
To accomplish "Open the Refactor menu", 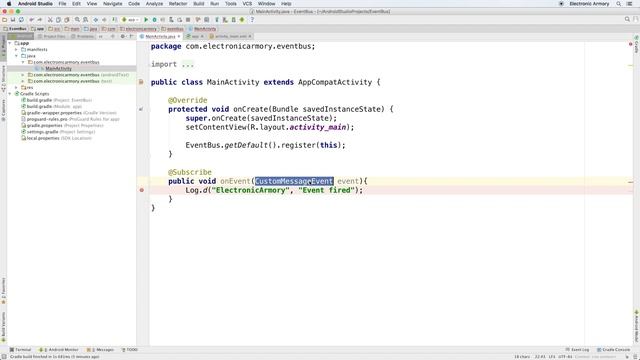I will (x=178, y=4).
